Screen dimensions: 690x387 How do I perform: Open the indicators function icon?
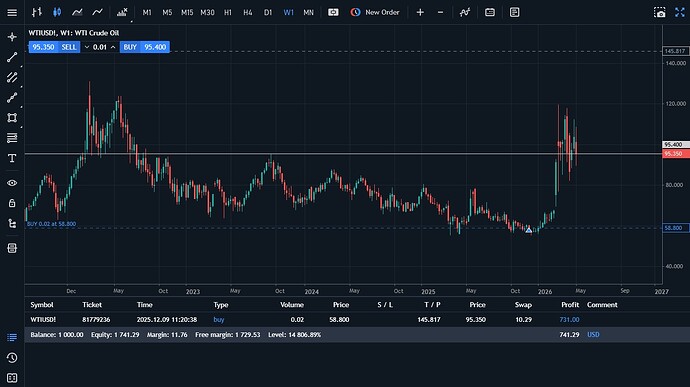coord(465,12)
